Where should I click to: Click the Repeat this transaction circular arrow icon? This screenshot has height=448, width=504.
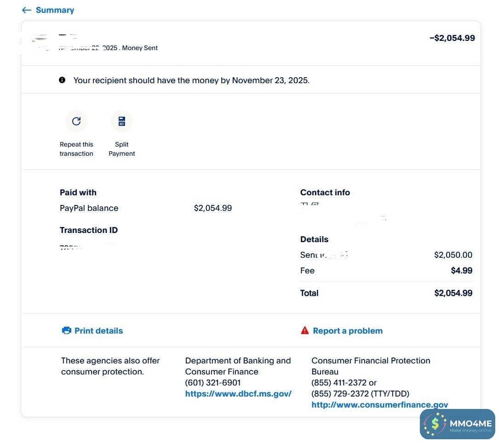pos(76,121)
